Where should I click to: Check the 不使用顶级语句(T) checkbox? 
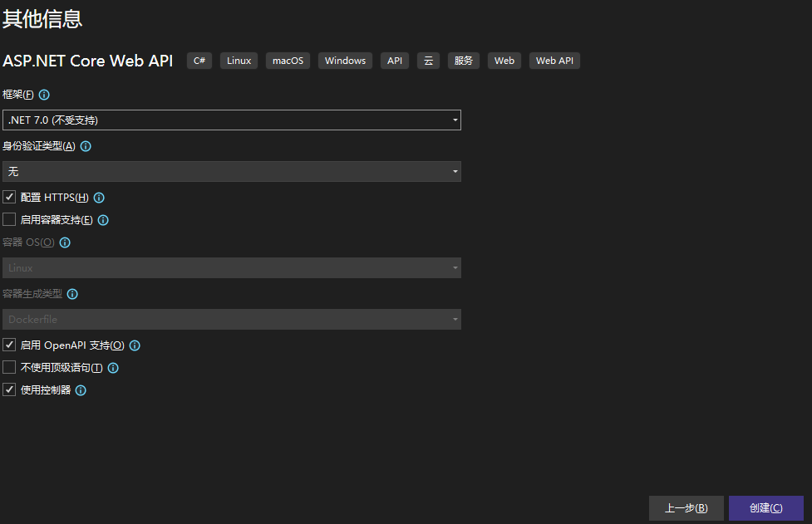coord(9,367)
